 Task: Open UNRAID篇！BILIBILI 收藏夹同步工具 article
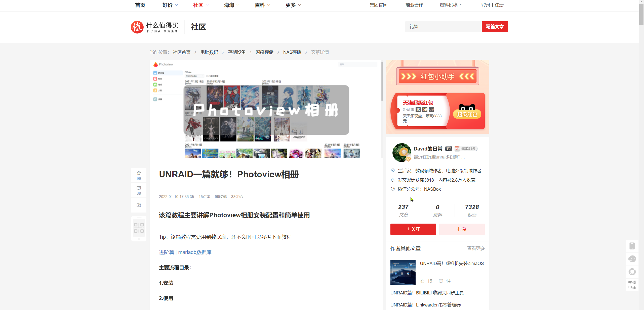(427, 293)
